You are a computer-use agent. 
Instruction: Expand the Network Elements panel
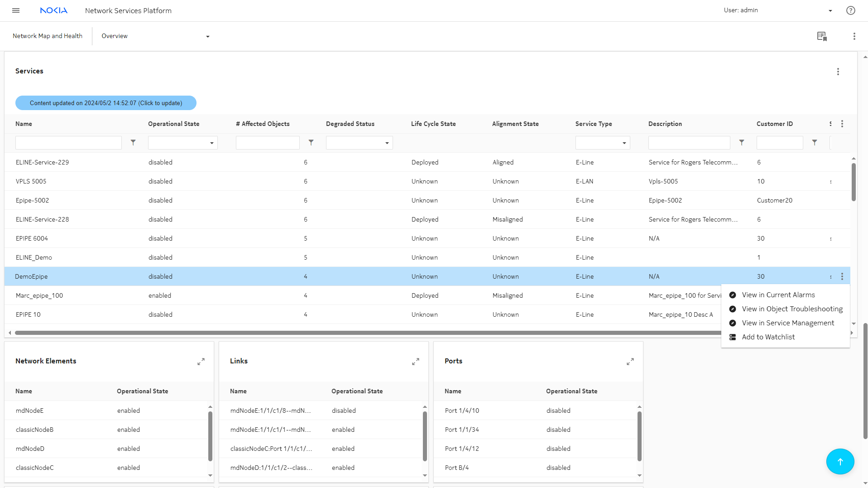(201, 362)
